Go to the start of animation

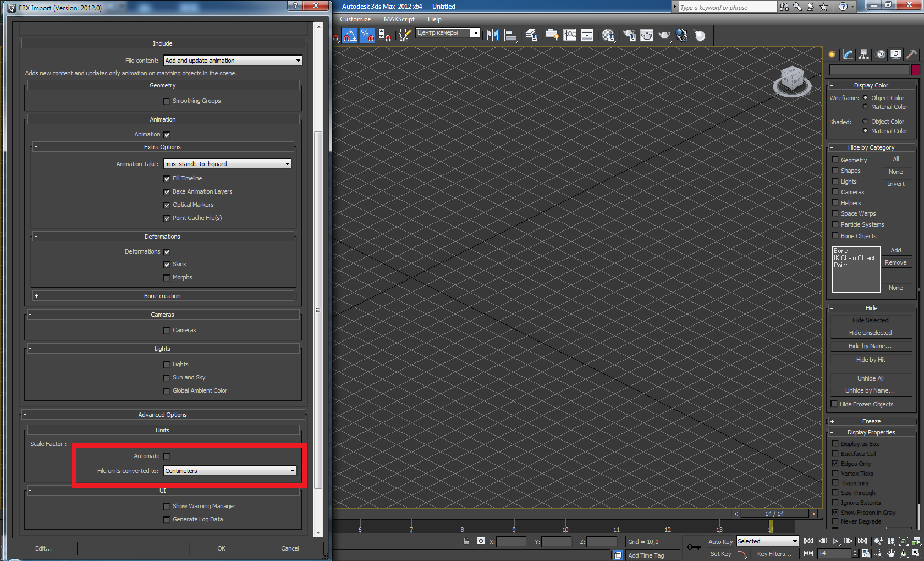(809, 541)
